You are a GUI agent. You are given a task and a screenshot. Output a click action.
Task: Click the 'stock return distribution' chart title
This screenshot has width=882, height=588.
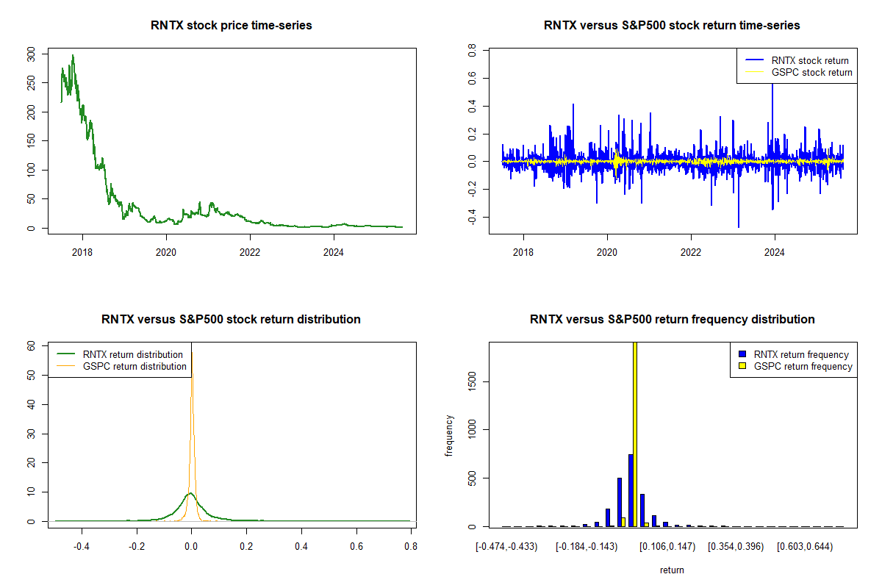click(x=231, y=320)
